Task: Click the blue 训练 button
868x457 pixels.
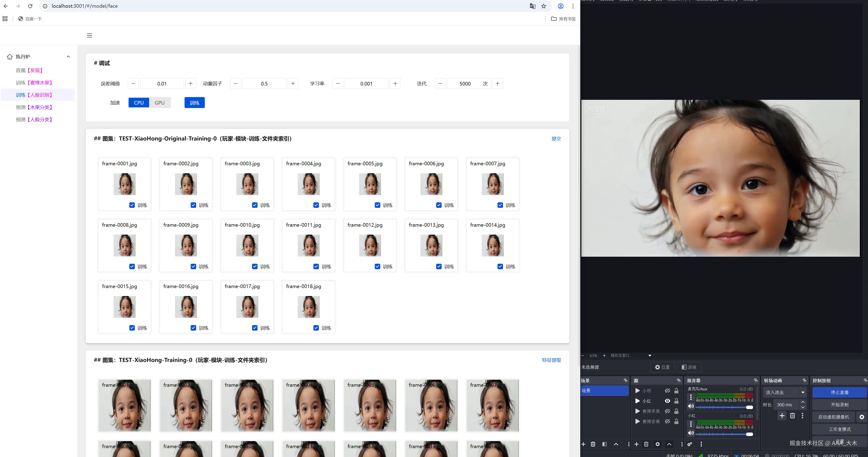Action: click(x=194, y=103)
